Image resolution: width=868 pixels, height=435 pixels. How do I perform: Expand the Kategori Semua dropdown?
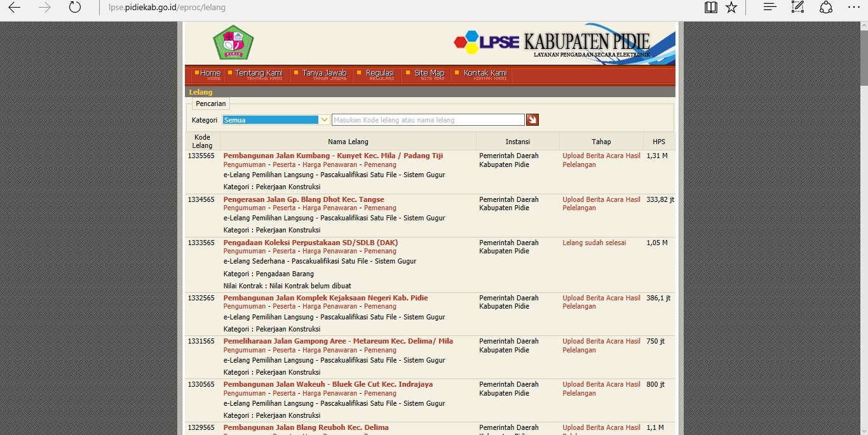click(x=324, y=119)
